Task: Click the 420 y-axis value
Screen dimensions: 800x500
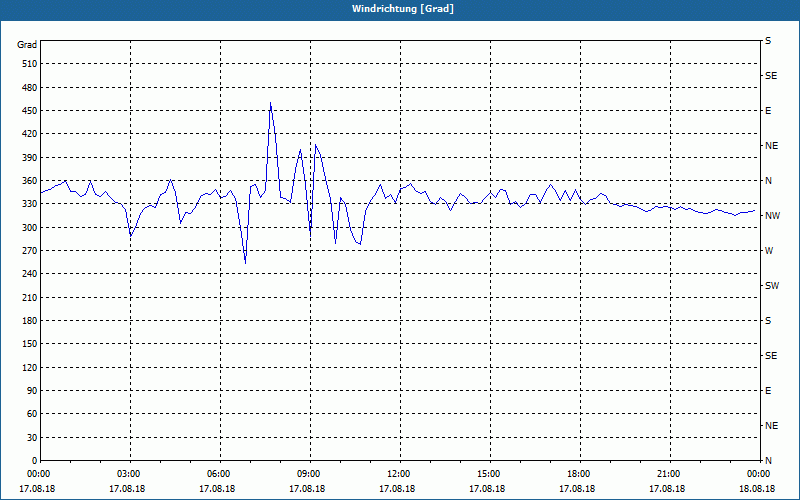Action: tap(30, 134)
